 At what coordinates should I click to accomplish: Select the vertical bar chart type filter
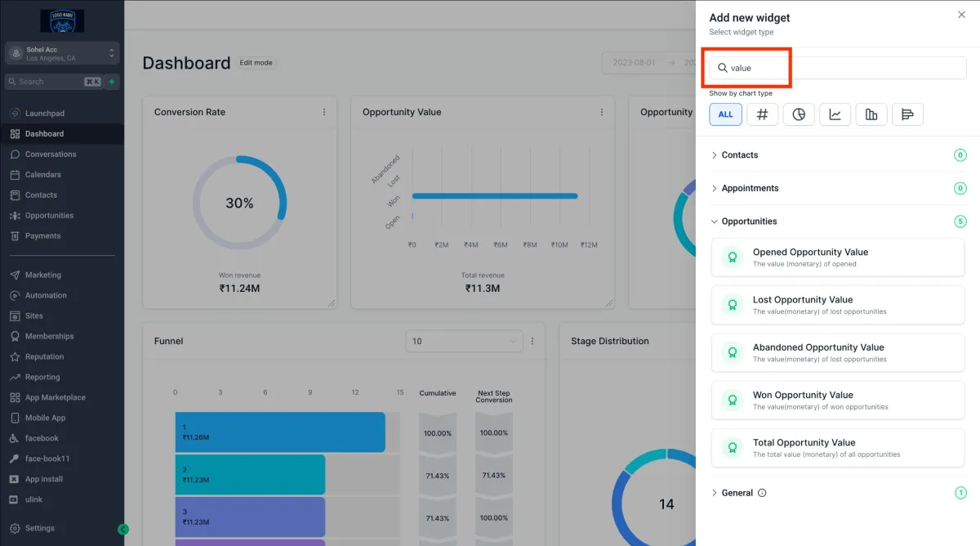pyautogui.click(x=871, y=114)
